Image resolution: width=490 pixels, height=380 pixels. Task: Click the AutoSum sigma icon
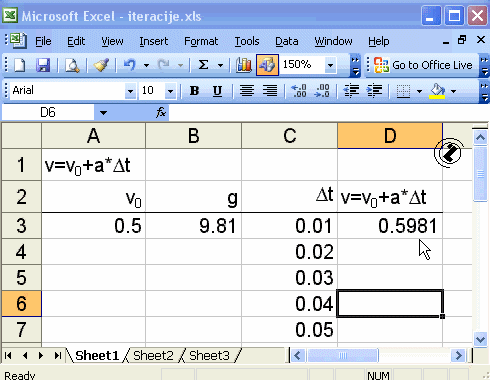[x=203, y=65]
